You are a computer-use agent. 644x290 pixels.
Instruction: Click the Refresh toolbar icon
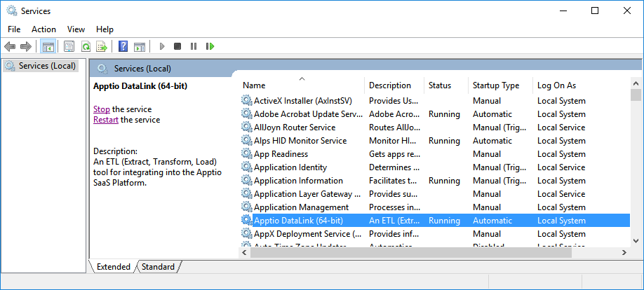point(86,46)
